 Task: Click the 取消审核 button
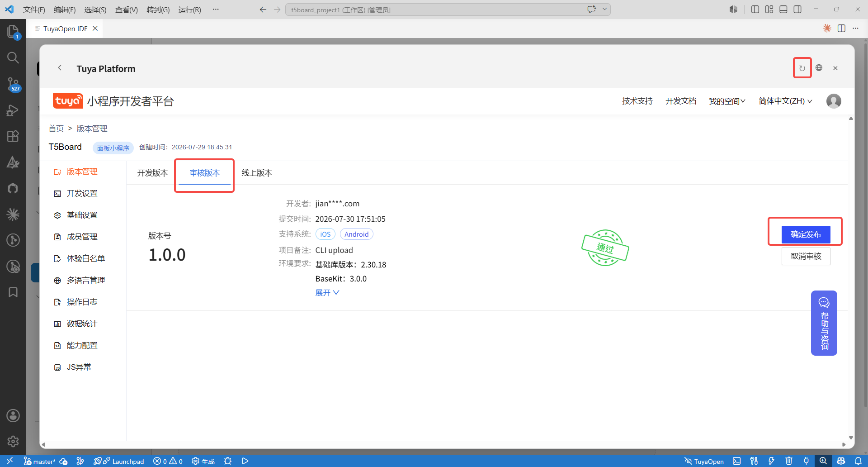pos(806,256)
